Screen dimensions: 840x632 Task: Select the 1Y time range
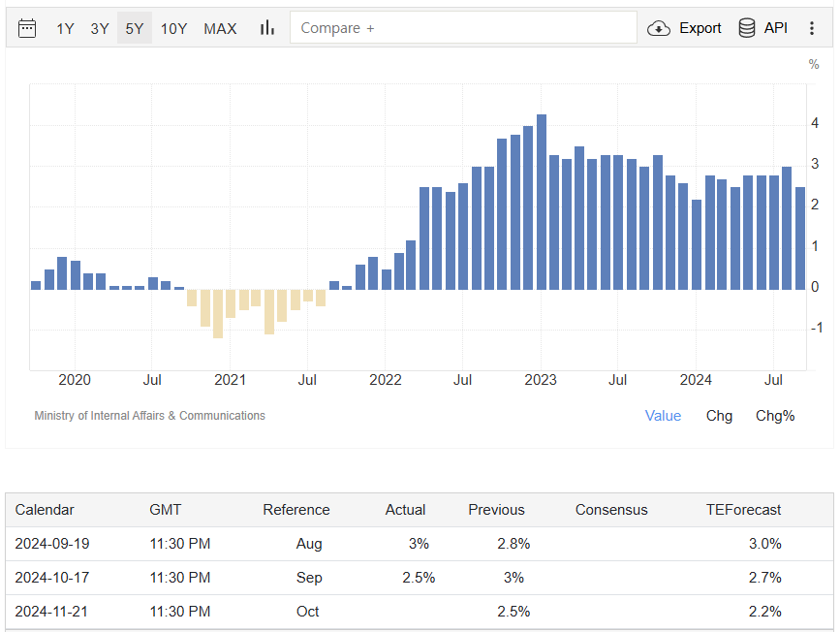pyautogui.click(x=65, y=28)
